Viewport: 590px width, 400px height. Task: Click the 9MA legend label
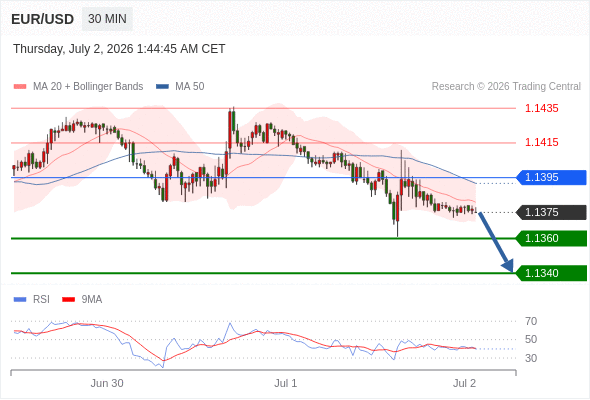[92, 300]
